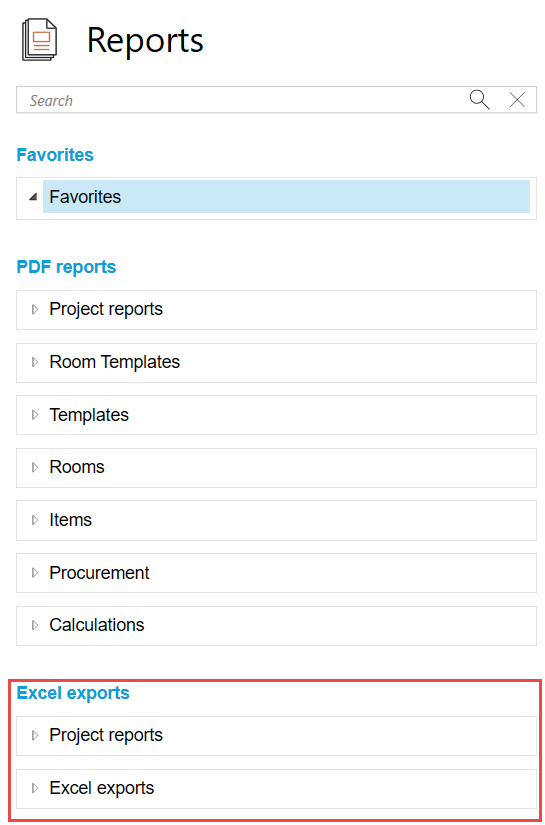
Task: Collapse the Favorites group arrow
Action: click(33, 197)
